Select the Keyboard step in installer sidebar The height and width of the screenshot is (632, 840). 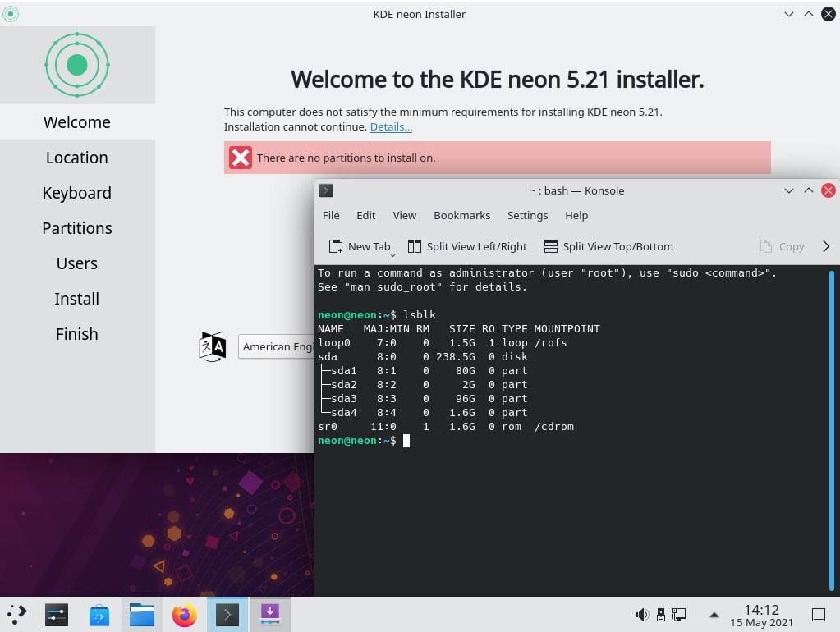tap(77, 193)
